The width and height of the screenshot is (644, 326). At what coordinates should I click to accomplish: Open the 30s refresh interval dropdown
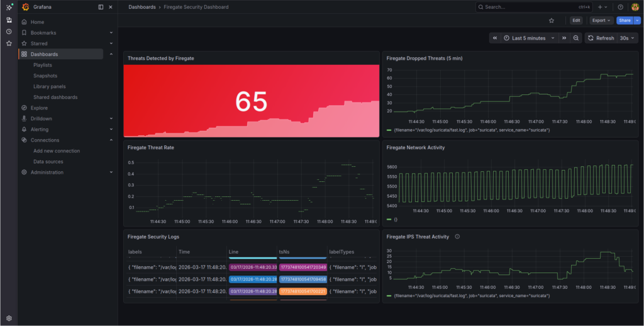click(x=627, y=38)
